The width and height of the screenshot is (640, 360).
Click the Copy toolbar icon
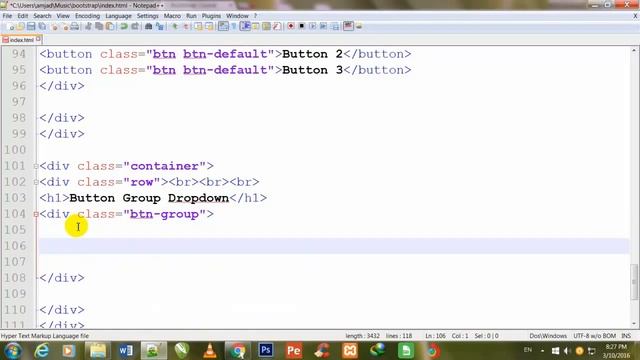coord(99,27)
